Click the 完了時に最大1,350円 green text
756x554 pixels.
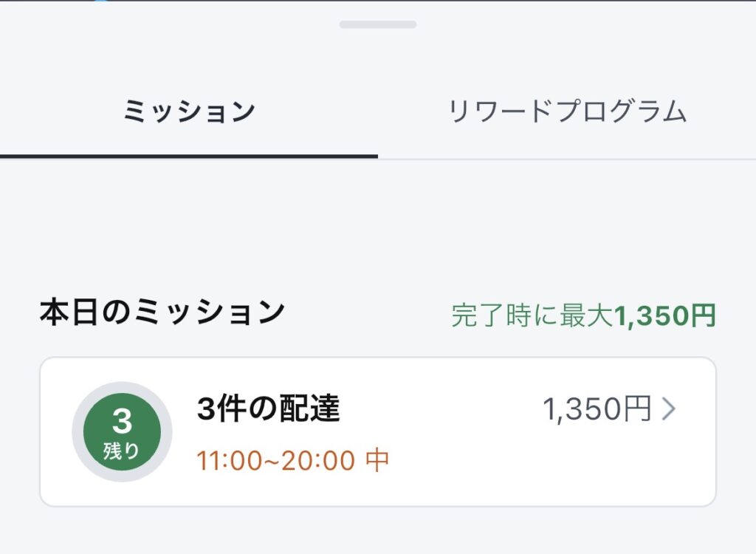(583, 315)
